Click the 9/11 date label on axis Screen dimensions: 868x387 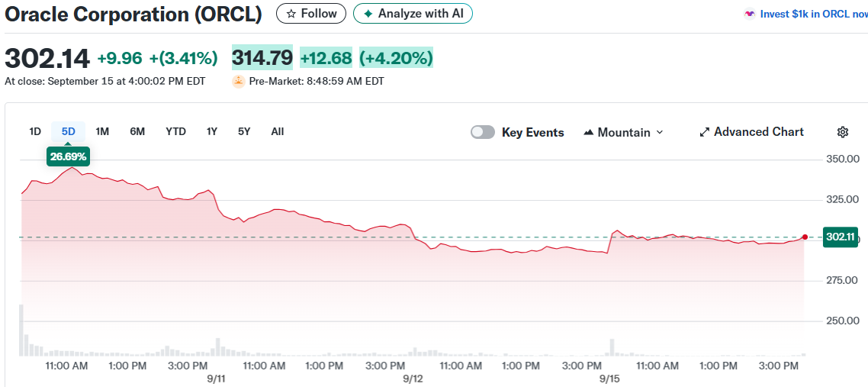pyautogui.click(x=216, y=379)
